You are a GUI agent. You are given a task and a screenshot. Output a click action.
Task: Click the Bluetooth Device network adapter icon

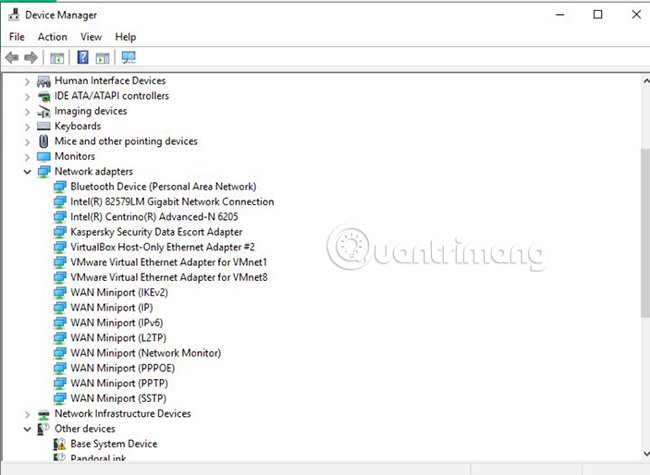click(x=60, y=187)
